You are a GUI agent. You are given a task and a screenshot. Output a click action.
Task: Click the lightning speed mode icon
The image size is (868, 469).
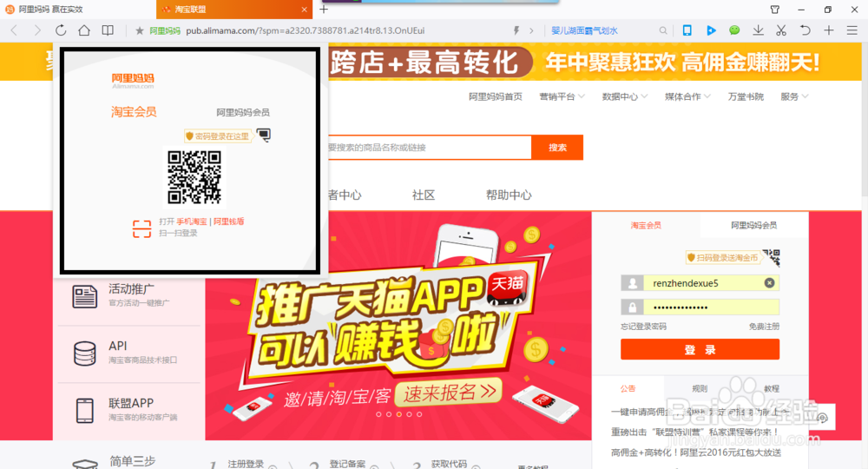point(516,30)
